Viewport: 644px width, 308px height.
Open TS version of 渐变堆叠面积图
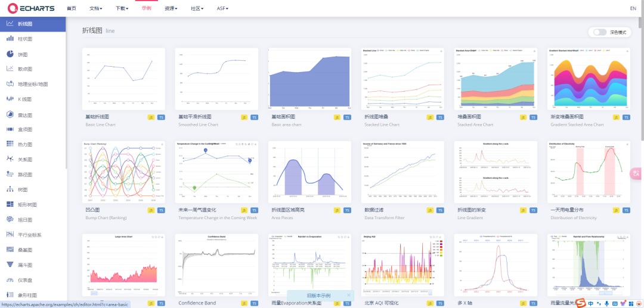626,117
